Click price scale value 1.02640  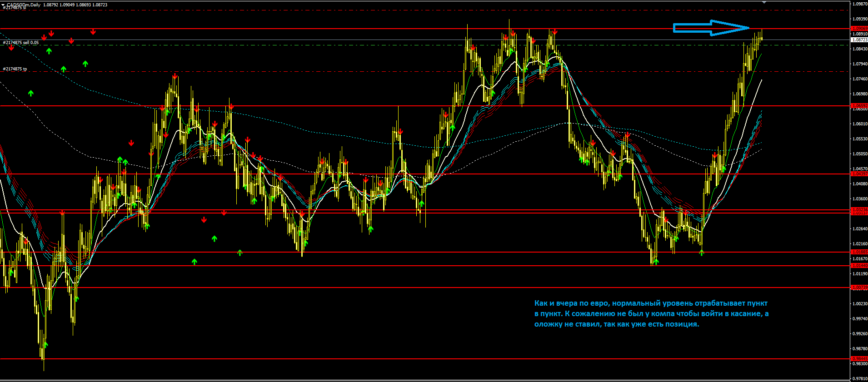tap(859, 229)
